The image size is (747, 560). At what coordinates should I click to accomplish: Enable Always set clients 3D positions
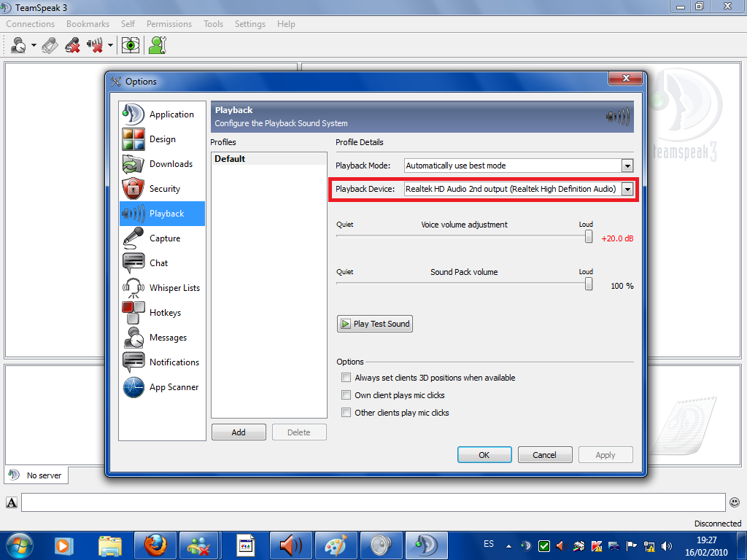pos(346,378)
